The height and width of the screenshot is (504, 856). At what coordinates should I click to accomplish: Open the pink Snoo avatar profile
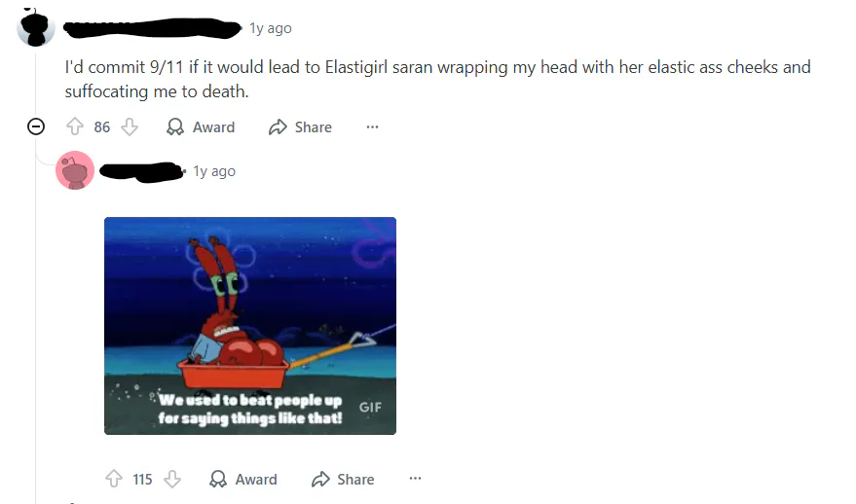coord(75,170)
